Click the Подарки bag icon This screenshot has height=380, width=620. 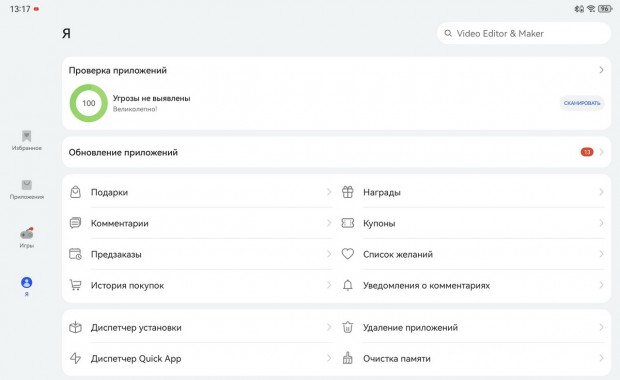tap(75, 192)
